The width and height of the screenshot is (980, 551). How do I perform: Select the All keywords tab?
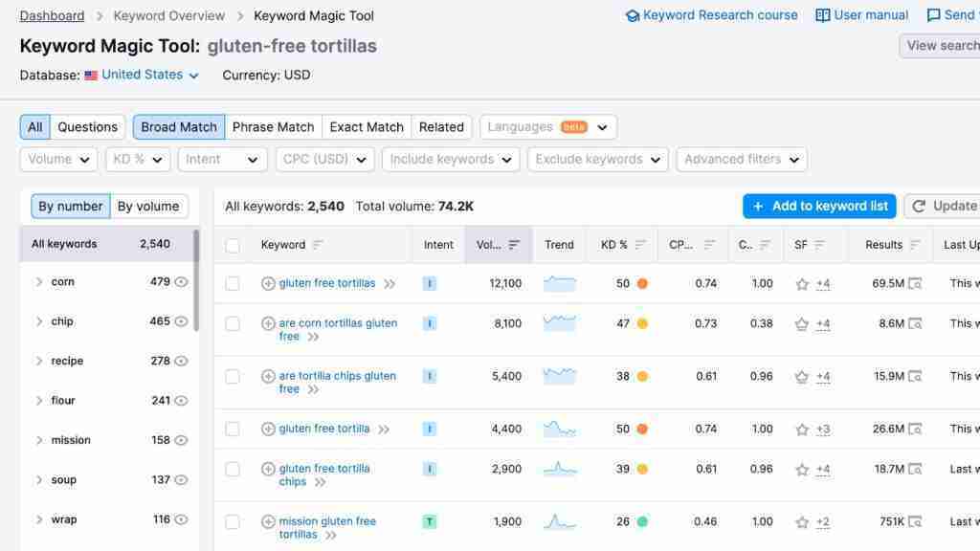[35, 127]
